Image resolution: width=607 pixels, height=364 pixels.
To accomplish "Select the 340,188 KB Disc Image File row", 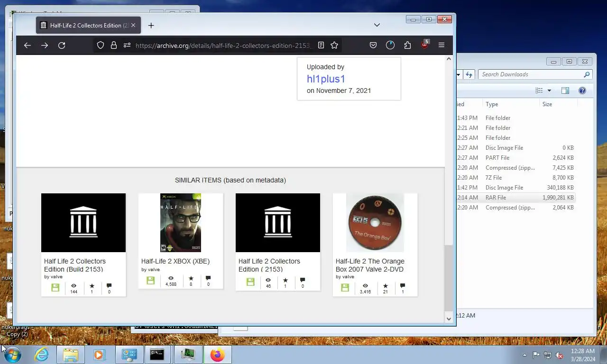I will coord(516,188).
